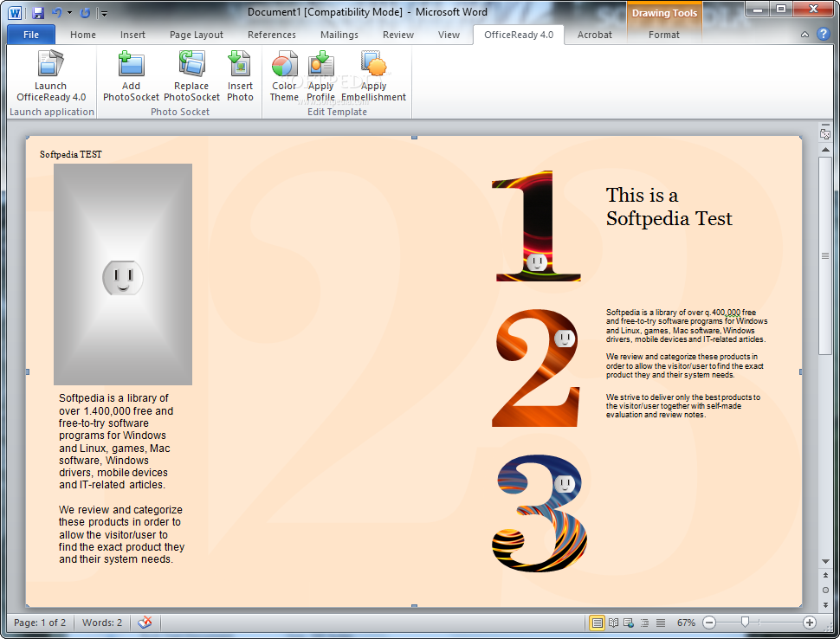The width and height of the screenshot is (840, 639).
Task: Switch to Print Layout view
Action: pyautogui.click(x=597, y=623)
